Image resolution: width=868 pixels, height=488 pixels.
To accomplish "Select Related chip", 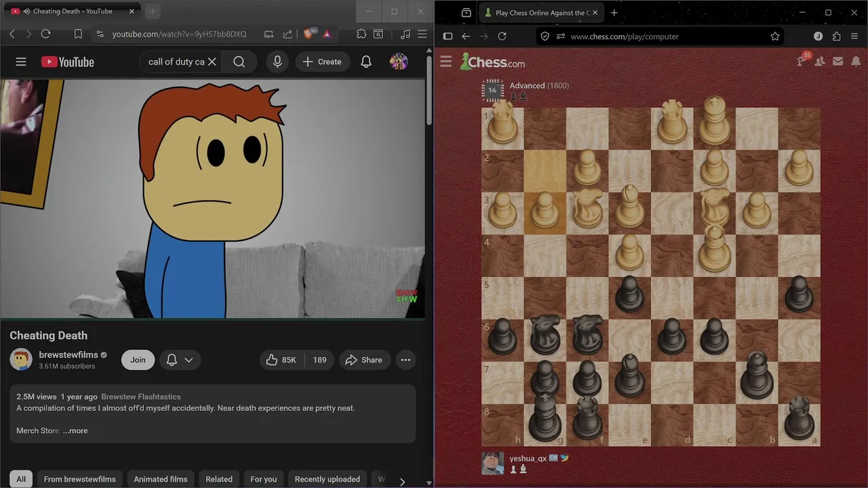I will pyautogui.click(x=219, y=479).
